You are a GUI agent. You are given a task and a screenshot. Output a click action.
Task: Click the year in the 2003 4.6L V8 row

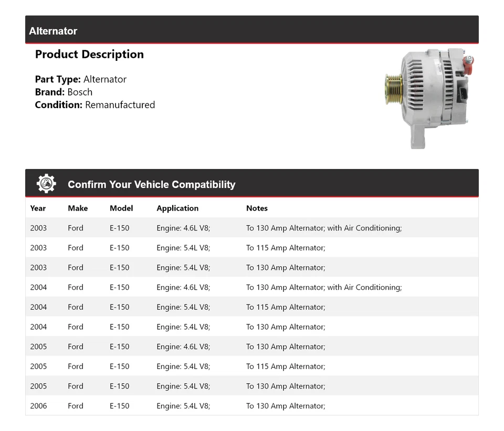coord(38,228)
